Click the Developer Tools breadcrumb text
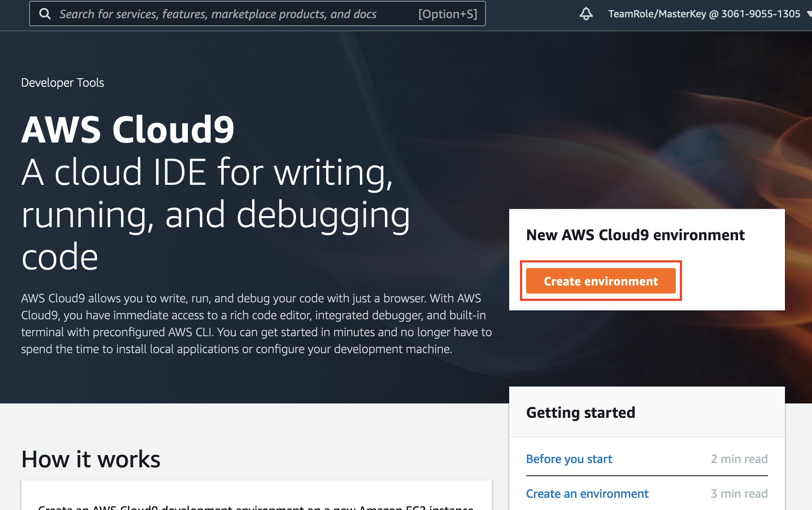 pyautogui.click(x=63, y=82)
